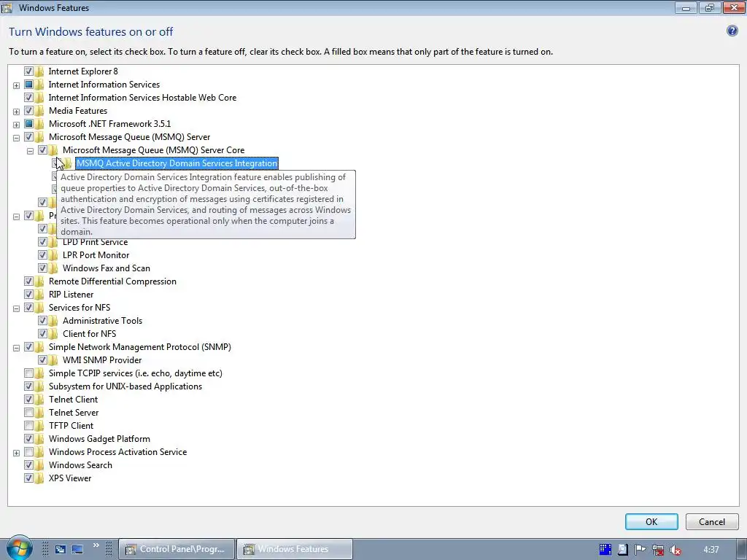The height and width of the screenshot is (560, 747).
Task: Click the Windows Fax and Scan folder icon
Action: pyautogui.click(x=53, y=268)
